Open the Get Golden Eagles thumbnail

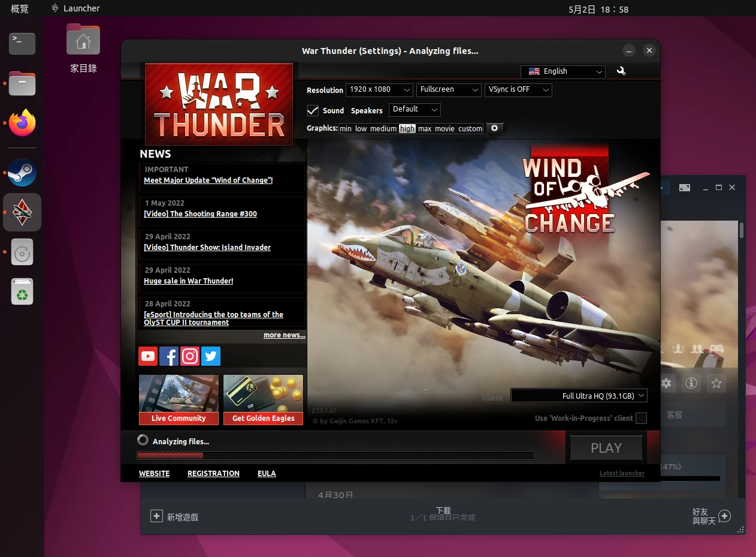point(263,399)
